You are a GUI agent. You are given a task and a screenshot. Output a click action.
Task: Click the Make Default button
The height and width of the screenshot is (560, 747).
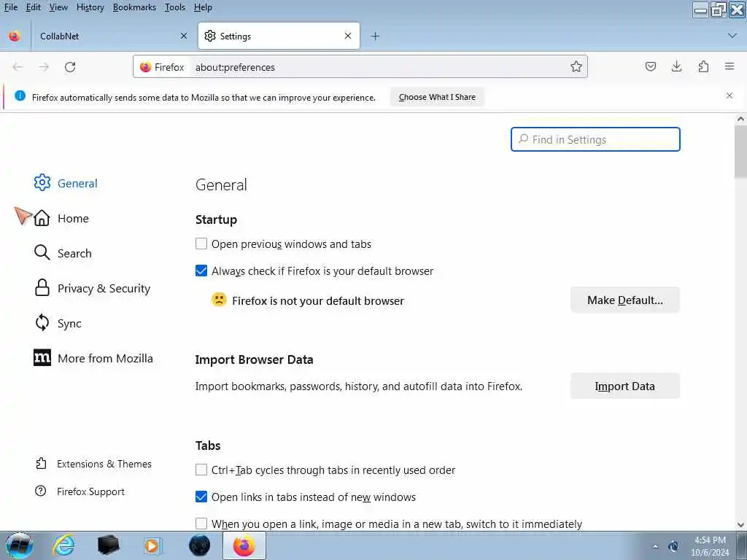coord(625,300)
